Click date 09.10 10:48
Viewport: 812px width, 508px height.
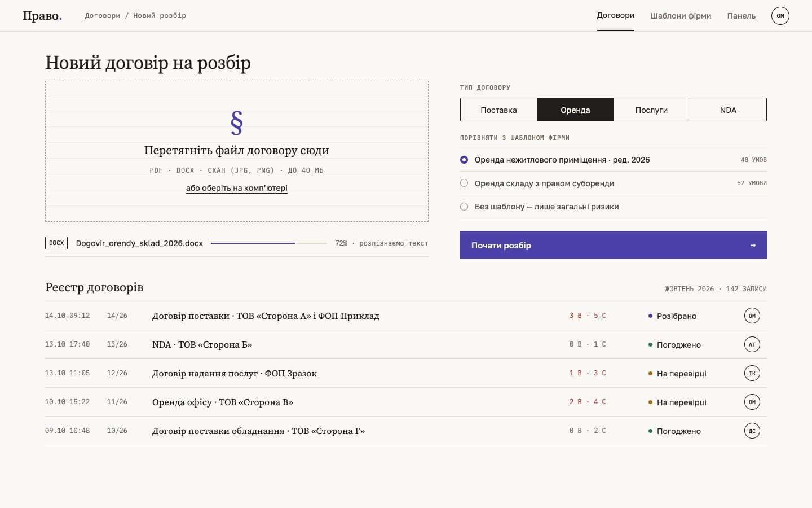tap(67, 431)
